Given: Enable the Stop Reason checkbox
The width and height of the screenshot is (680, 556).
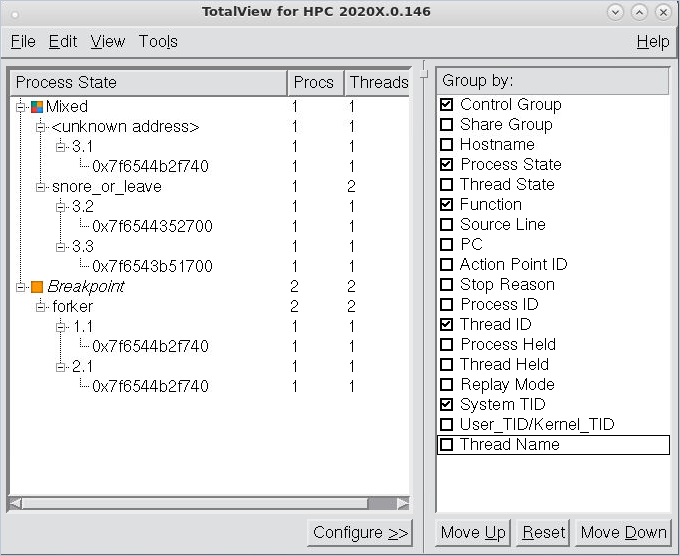Looking at the screenshot, I should (447, 285).
